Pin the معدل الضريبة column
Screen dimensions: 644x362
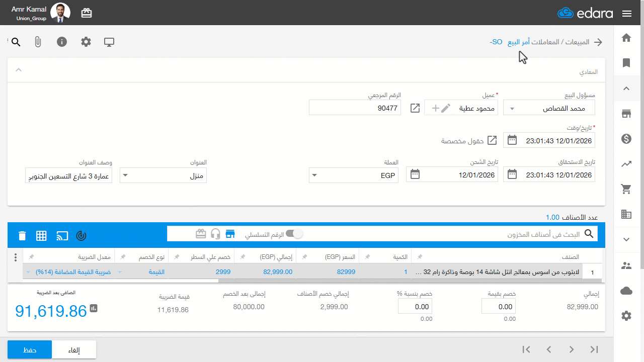[31, 257]
